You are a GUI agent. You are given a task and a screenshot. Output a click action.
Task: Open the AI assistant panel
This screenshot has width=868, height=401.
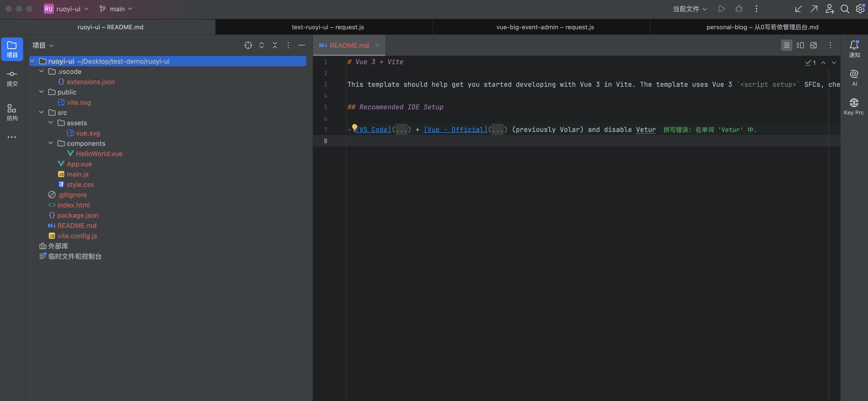pyautogui.click(x=854, y=78)
